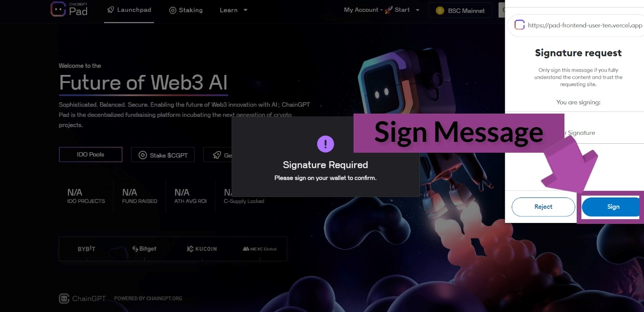Click the Stake $CGPT circular icon
This screenshot has height=312, width=644.
143,155
